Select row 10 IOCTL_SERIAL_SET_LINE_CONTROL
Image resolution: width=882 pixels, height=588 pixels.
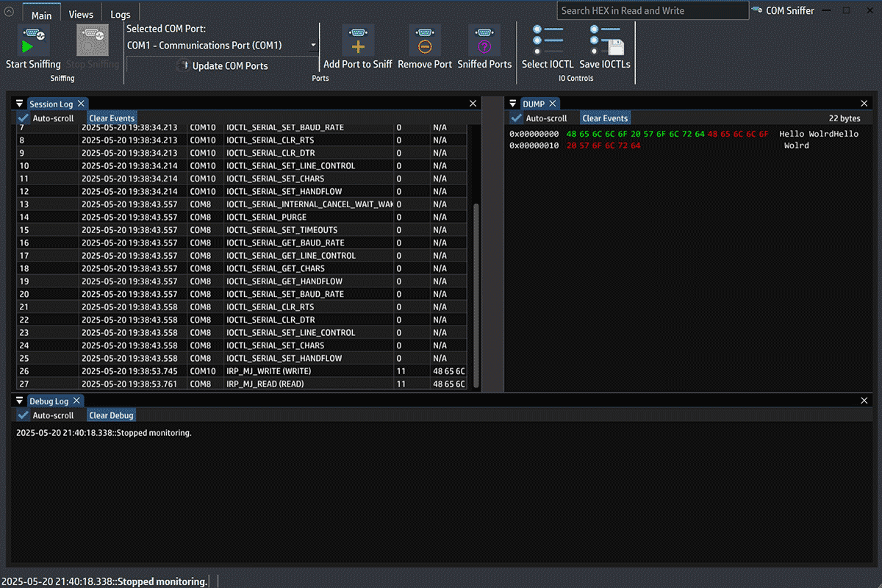[242, 165]
